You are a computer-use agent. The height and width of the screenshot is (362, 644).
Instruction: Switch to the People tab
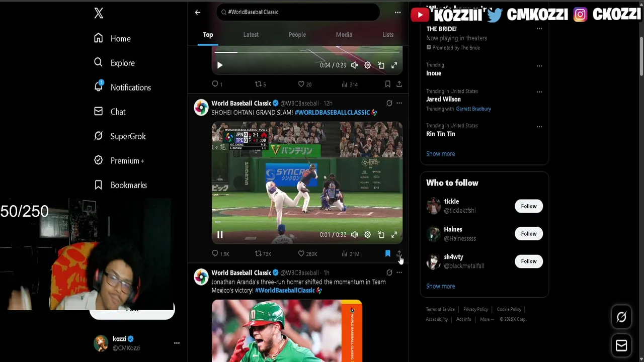[297, 35]
